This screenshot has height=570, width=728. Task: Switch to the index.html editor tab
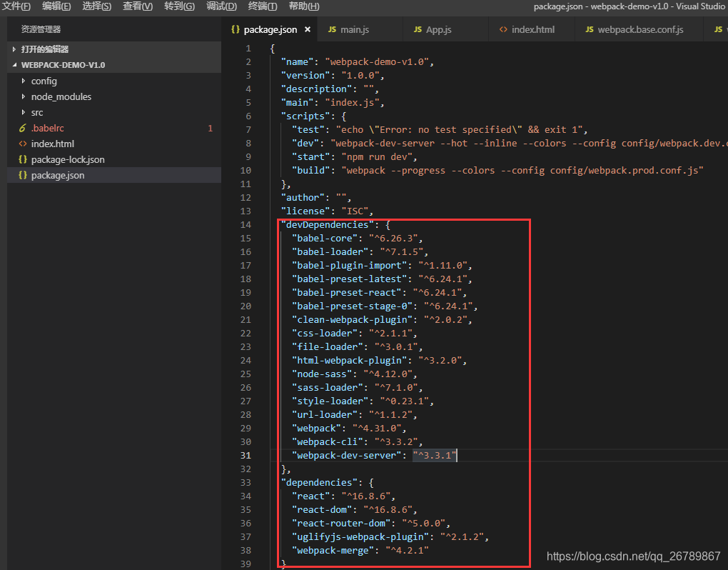pos(532,29)
